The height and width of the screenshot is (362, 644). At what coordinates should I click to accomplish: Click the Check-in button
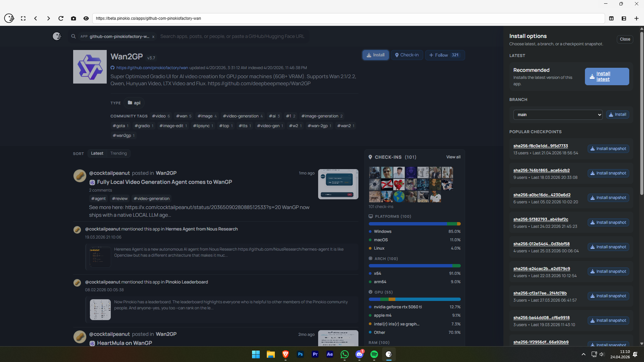(407, 55)
